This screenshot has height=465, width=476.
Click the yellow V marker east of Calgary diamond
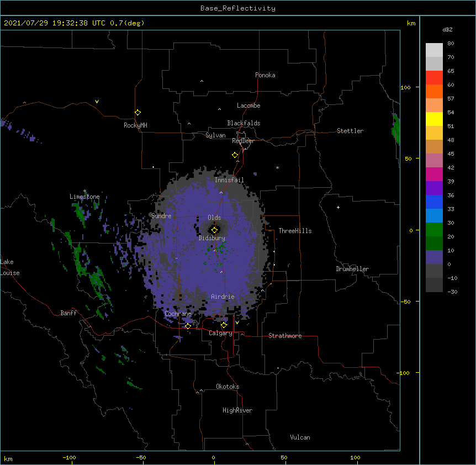tap(237, 323)
